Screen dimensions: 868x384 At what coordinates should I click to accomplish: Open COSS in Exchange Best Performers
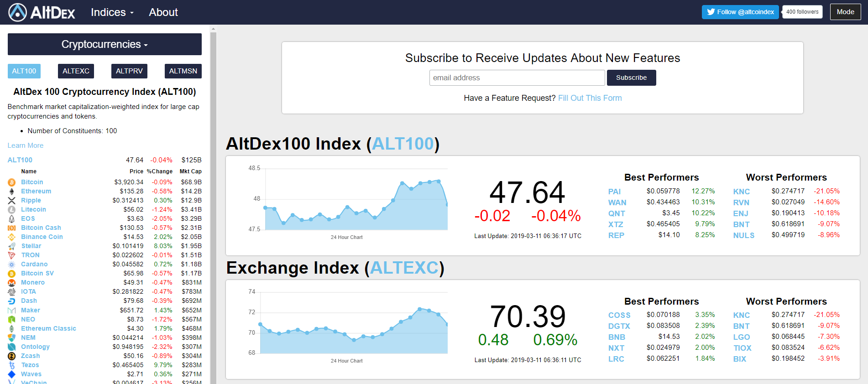coord(619,315)
